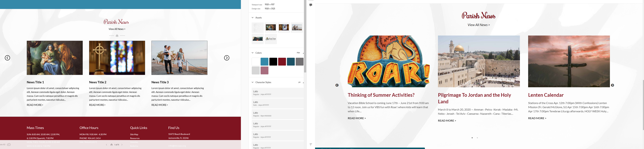Screen dimensions: 644x149
Task: Collapse the Character Styles section
Action: [x=253, y=82]
